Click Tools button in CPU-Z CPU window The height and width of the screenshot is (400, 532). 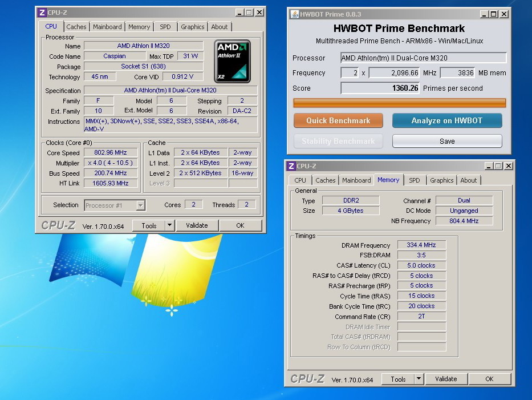click(149, 225)
